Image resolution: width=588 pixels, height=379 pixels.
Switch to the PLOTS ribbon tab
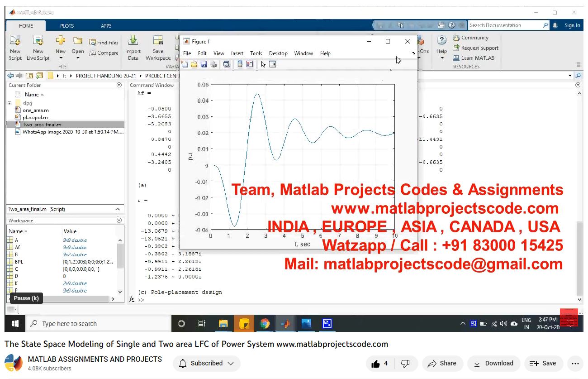point(67,26)
